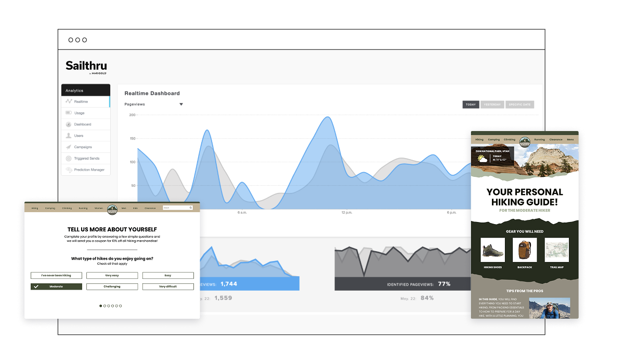This screenshot has width=624, height=364.
Task: Click the Today filter button
Action: 471,105
